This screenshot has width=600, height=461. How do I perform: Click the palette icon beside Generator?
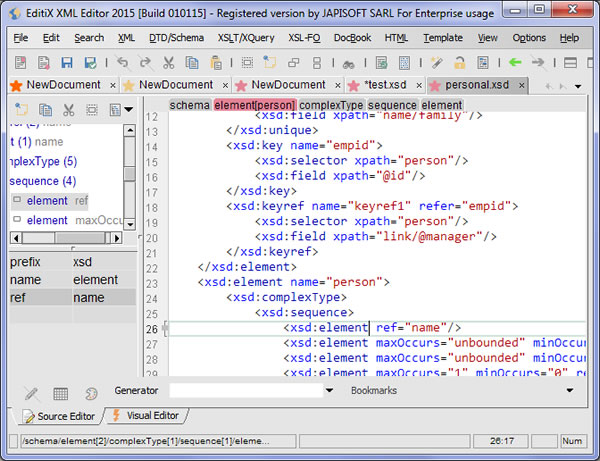pyautogui.click(x=91, y=393)
